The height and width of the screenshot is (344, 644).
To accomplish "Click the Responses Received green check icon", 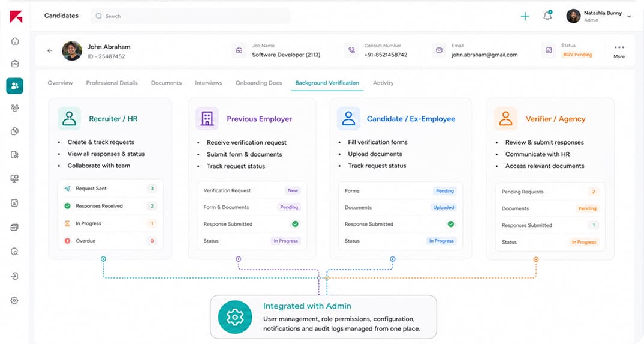I will [67, 206].
